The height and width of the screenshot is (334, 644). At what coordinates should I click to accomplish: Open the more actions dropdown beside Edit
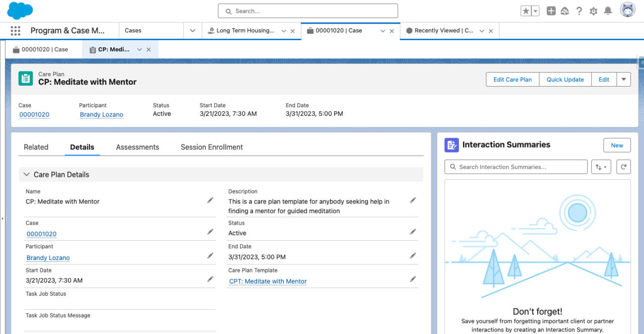(x=623, y=79)
